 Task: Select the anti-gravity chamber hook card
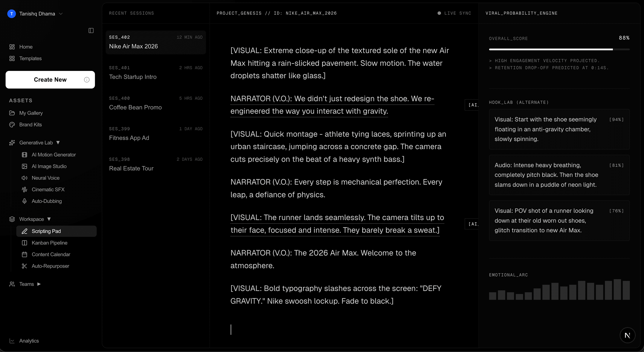[x=559, y=129]
